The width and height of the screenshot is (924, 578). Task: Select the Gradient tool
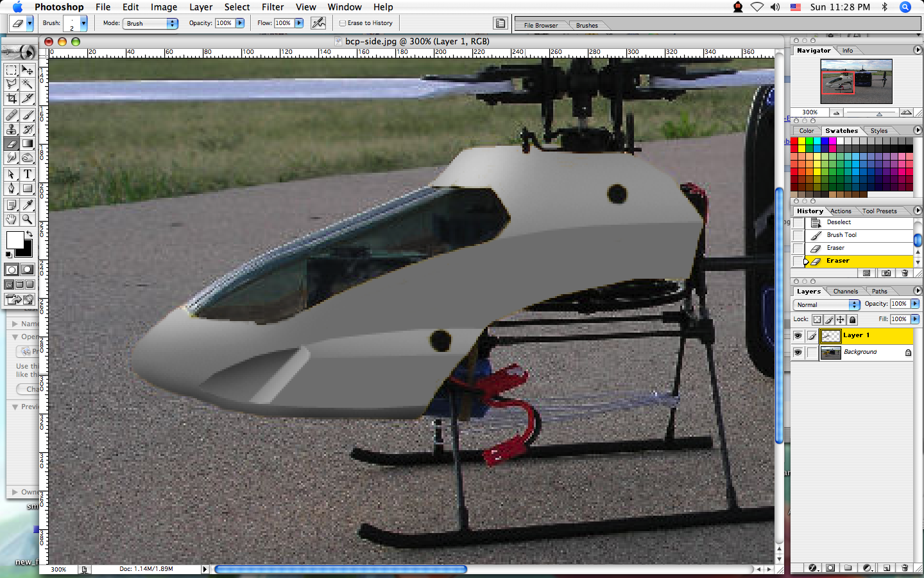point(28,144)
